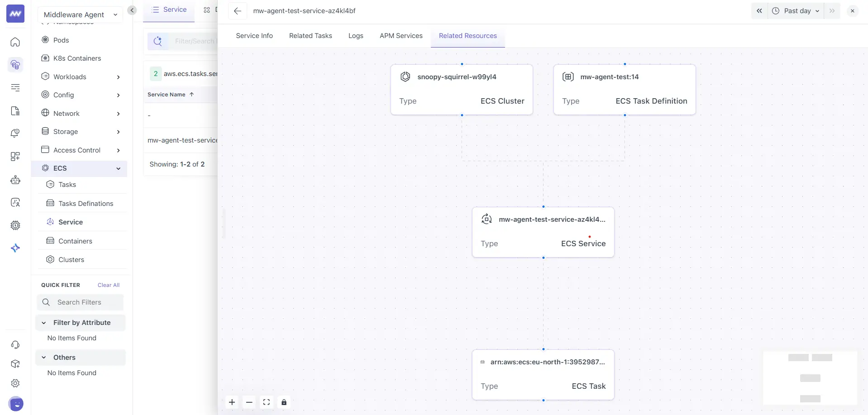868x415 pixels.
Task: Select the Infrastructure icon in the left rail
Action: tap(15, 65)
